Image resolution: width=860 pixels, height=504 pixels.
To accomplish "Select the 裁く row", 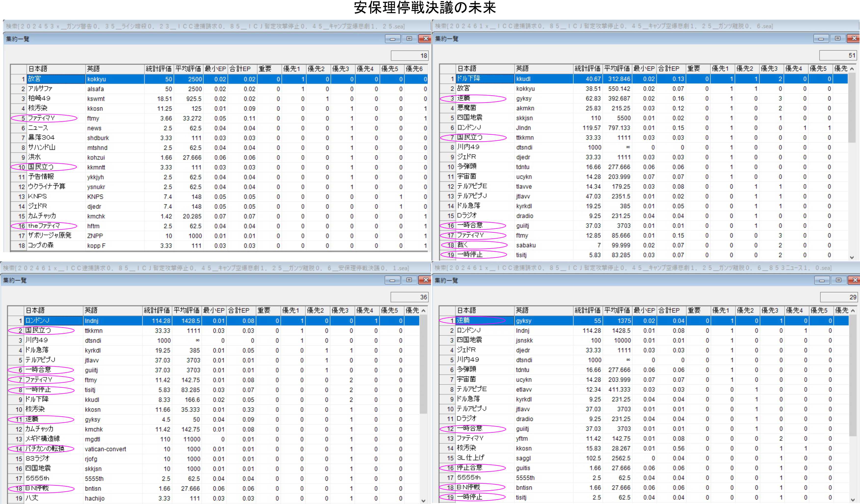I will [x=463, y=245].
